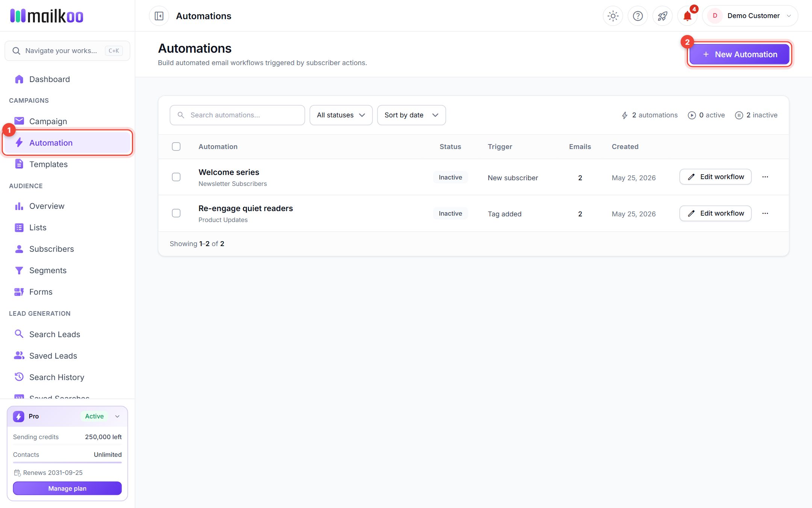
Task: Click the Search automations field
Action: (237, 115)
